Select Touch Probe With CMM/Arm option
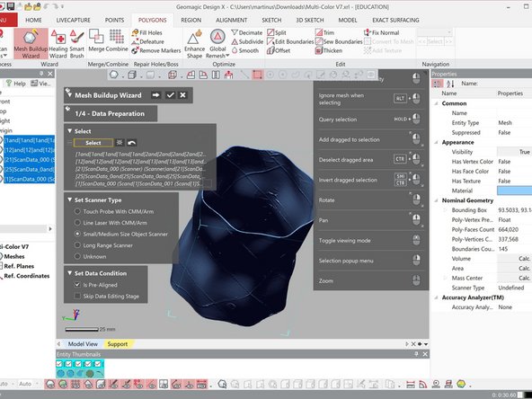Viewport: 532px width, 399px height. pyautogui.click(x=77, y=211)
